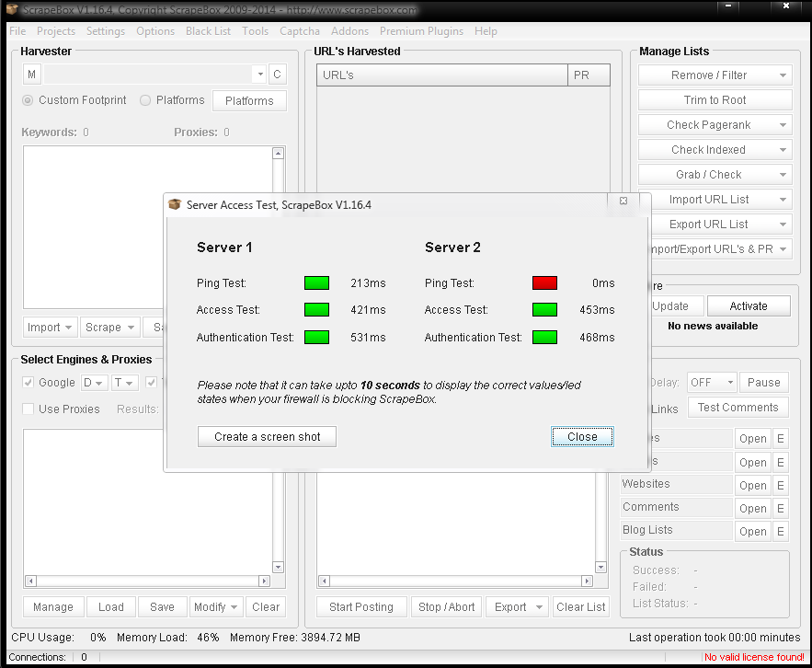Open the Check Pagerank dropdown
Viewport: 812px width, 668px height.
715,125
